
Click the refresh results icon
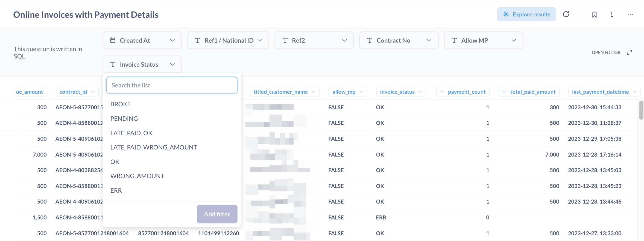point(566,14)
